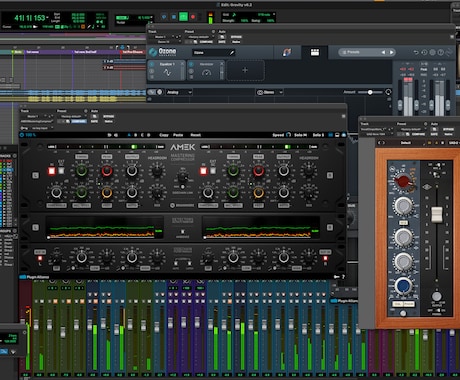Open Ozone help question mark icon
Viewport: 460px width, 380px height.
pos(441,52)
